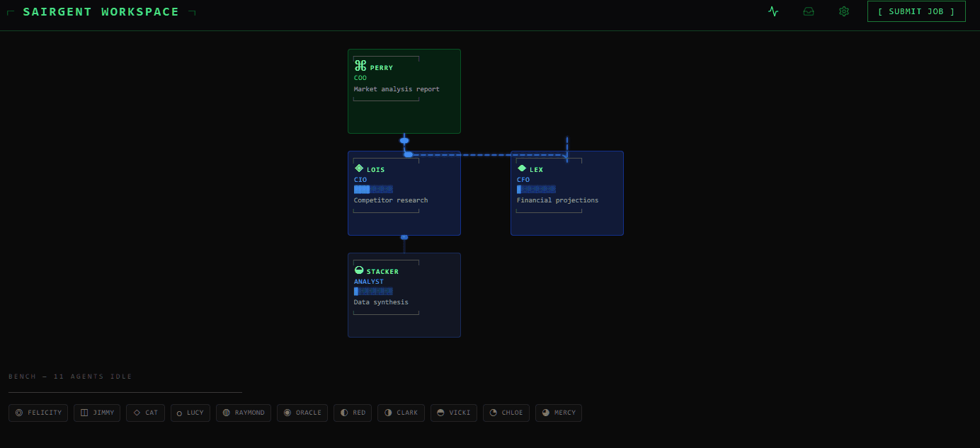Open workspace settings via the gear icon
The image size is (980, 448).
pos(843,11)
